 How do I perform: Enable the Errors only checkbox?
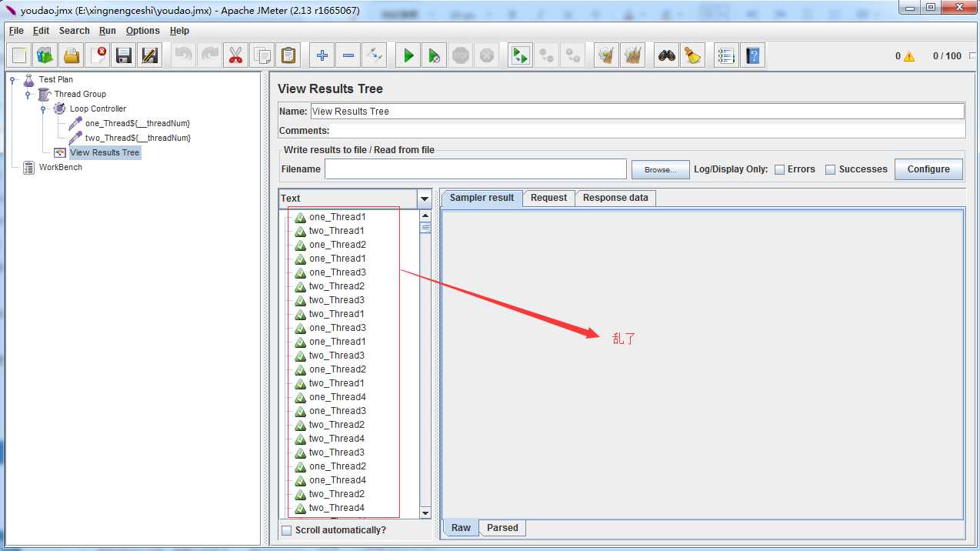coord(779,169)
